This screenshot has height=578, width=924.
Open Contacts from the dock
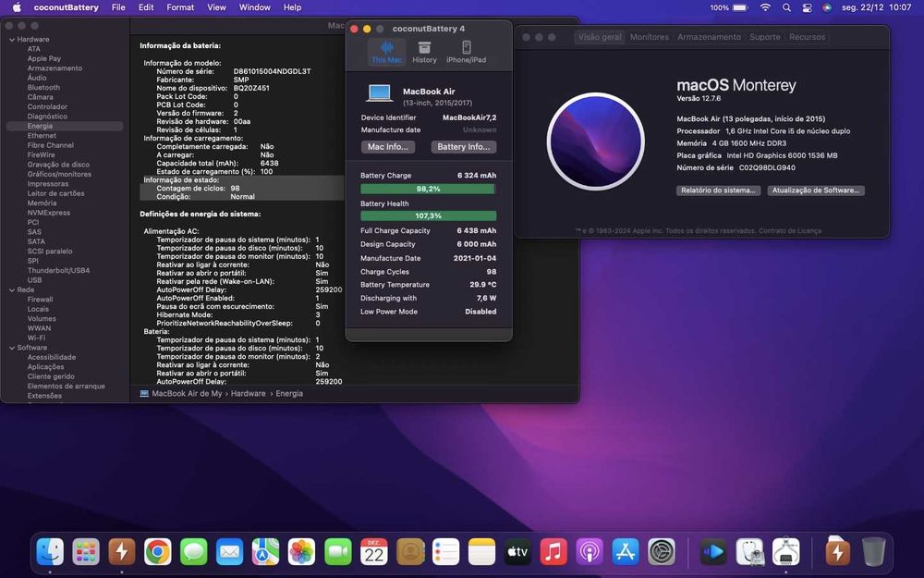410,552
